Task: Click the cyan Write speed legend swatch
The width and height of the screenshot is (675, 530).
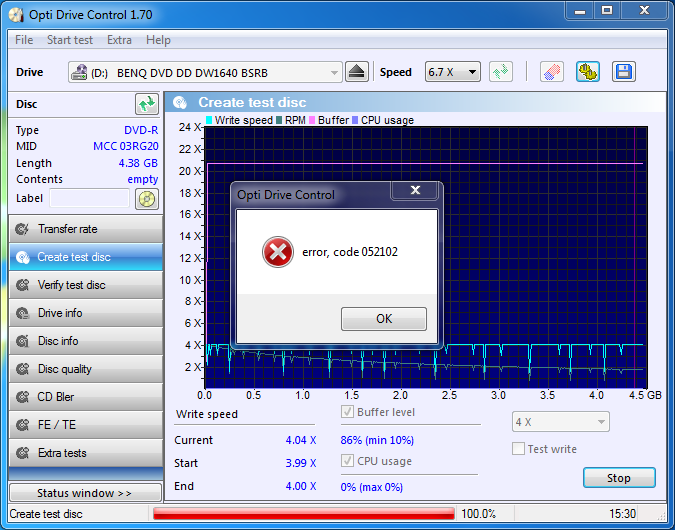Action: click(x=209, y=120)
